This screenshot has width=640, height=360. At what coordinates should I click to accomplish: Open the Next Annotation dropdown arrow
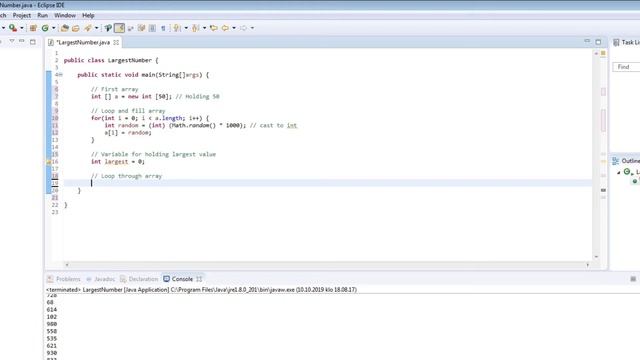click(186, 28)
